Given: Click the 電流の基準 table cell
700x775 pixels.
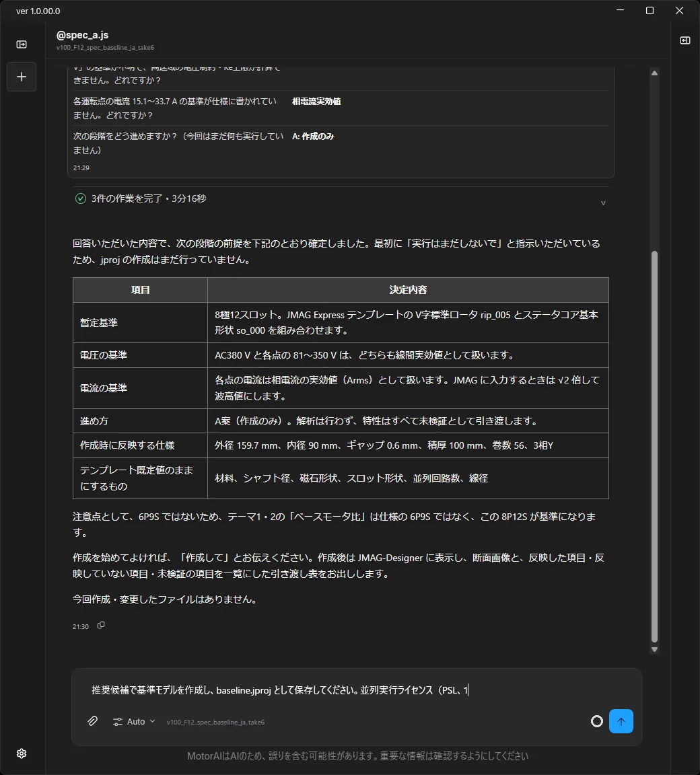Looking at the screenshot, I should coord(141,388).
